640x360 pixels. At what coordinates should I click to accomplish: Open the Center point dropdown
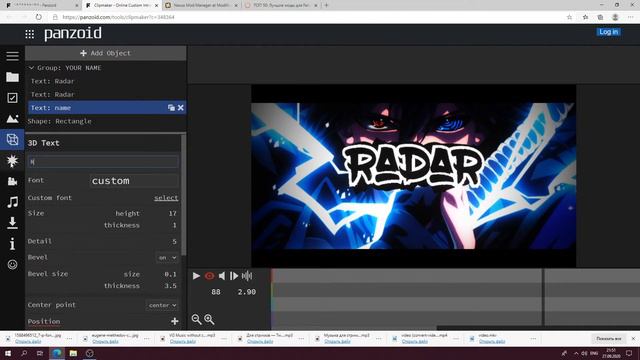[x=162, y=305]
